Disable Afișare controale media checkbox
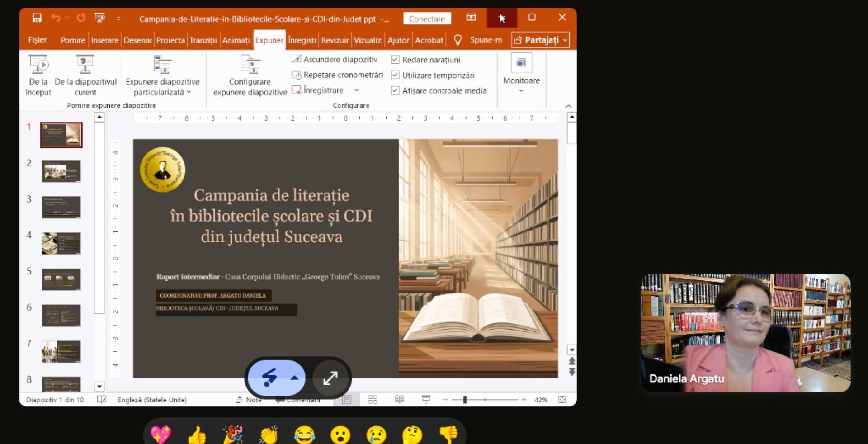Viewport: 868px width, 444px height. coord(395,90)
